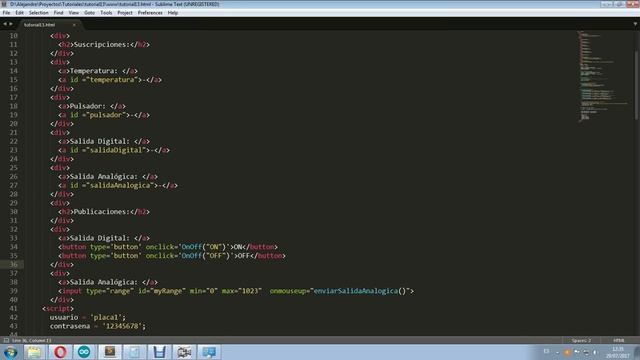Viewport: 640px width, 360px height.
Task: Open the Spaces: 2 indentation selector
Action: pyautogui.click(x=581, y=340)
